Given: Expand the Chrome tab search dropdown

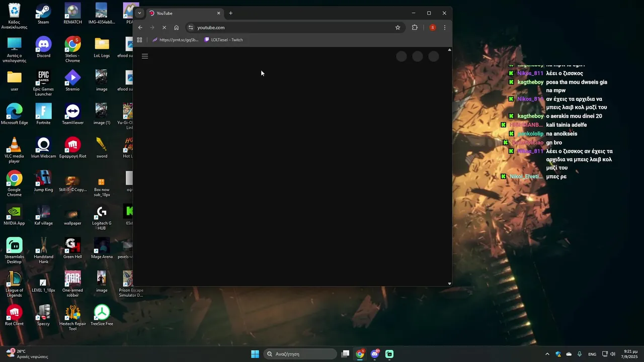Looking at the screenshot, I should 139,13.
